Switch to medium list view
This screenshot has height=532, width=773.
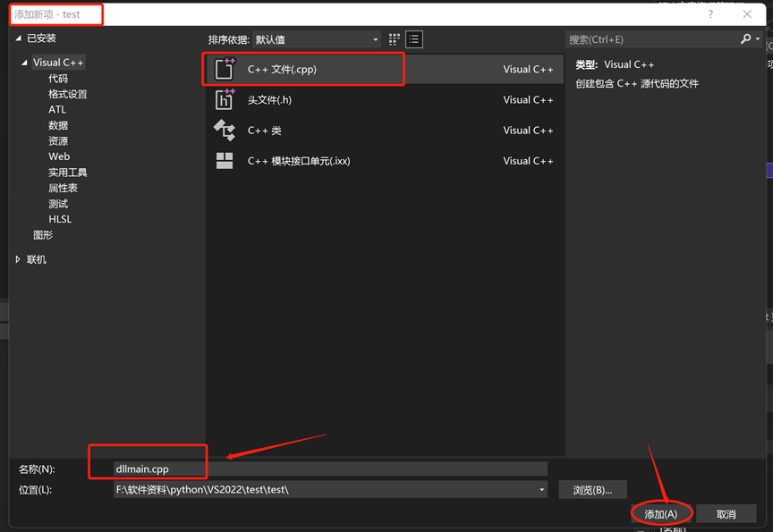pyautogui.click(x=414, y=39)
